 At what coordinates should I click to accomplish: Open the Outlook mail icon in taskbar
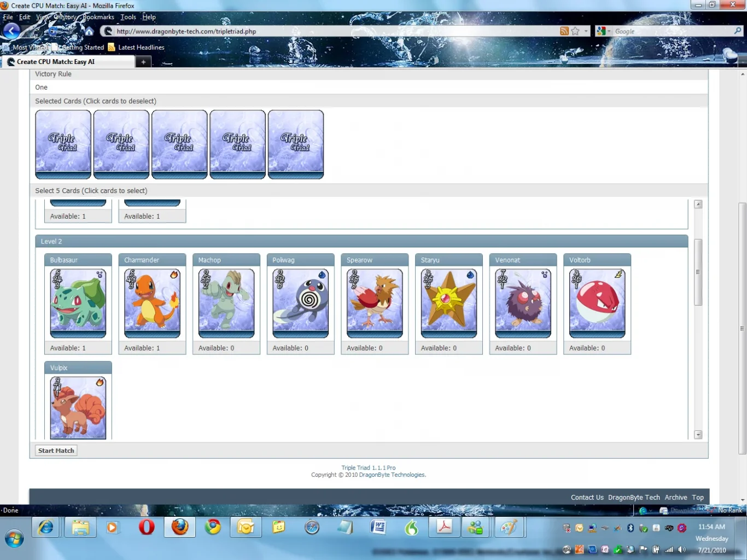246,527
